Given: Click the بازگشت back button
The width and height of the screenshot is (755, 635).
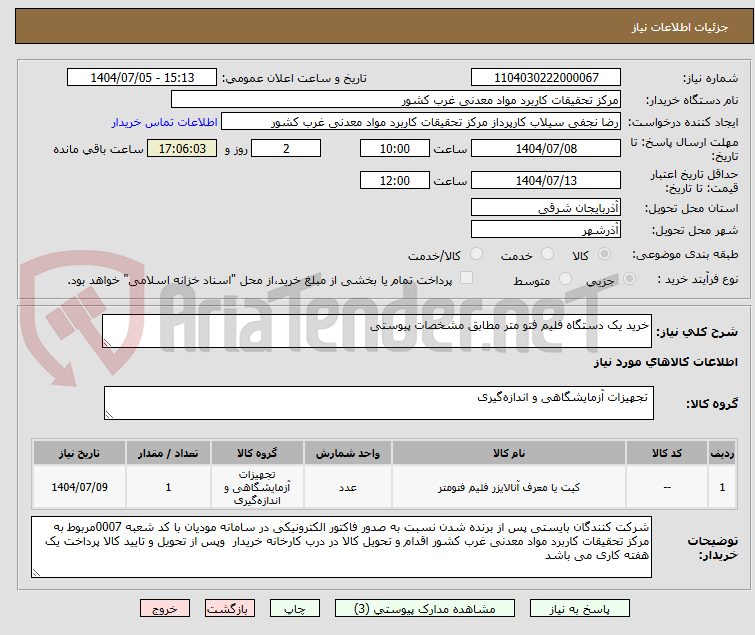Looking at the screenshot, I should 230,609.
